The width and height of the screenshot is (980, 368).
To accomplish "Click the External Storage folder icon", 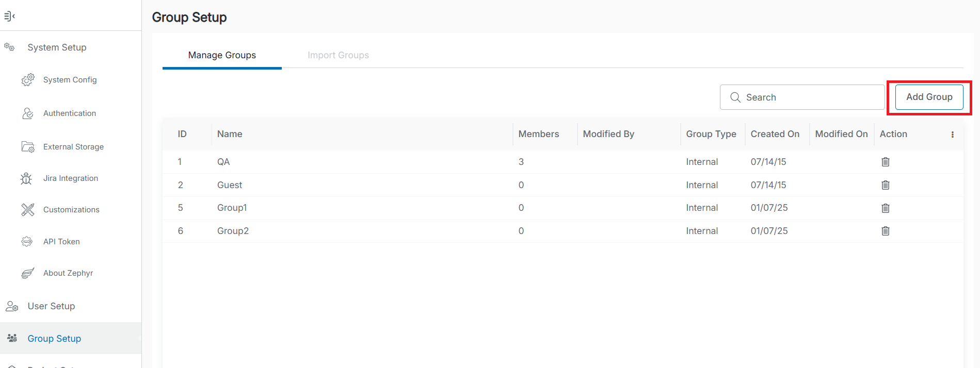I will [x=28, y=147].
